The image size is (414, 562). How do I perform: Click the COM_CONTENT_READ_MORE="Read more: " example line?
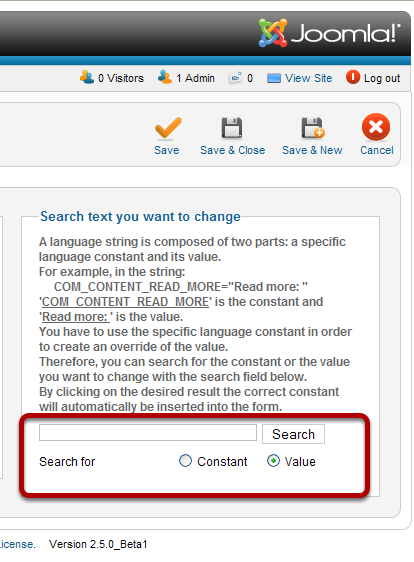coord(181,287)
